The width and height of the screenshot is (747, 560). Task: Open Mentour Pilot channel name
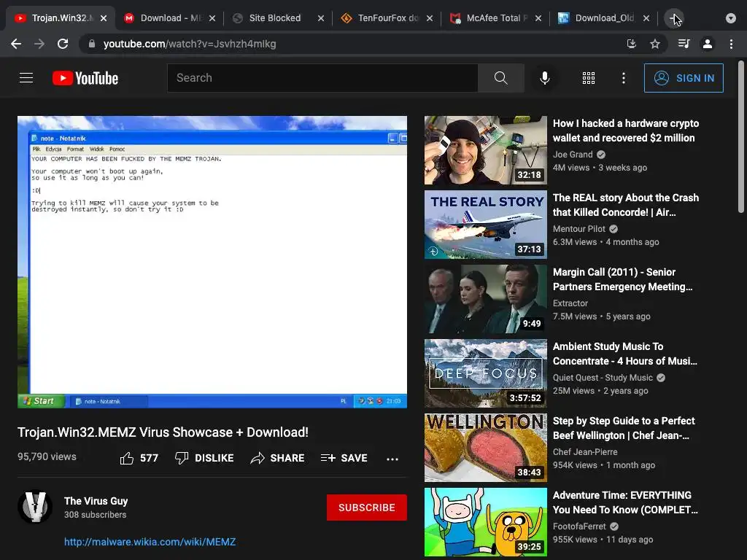(x=578, y=228)
